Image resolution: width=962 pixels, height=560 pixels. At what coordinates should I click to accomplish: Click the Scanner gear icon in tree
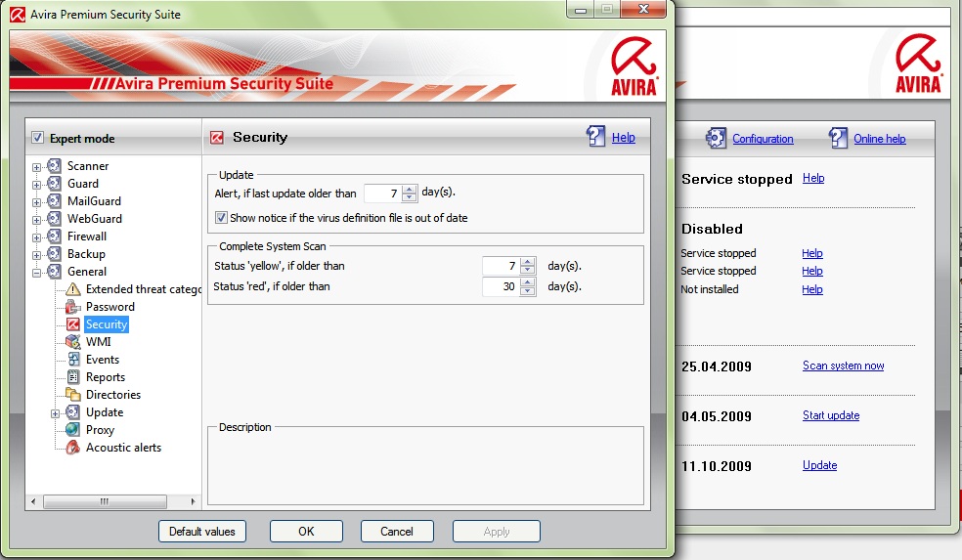(x=54, y=165)
